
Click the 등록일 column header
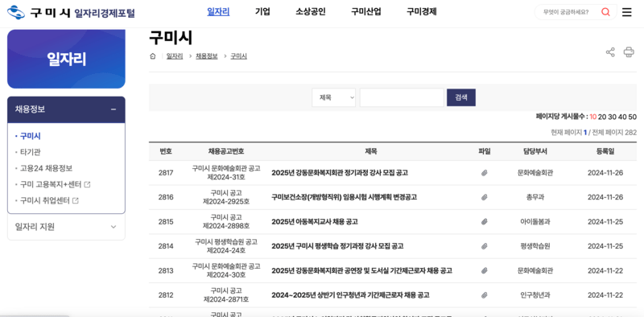click(x=605, y=151)
